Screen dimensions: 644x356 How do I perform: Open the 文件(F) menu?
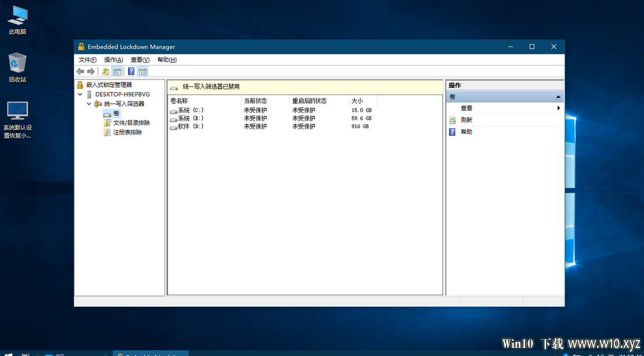(88, 60)
